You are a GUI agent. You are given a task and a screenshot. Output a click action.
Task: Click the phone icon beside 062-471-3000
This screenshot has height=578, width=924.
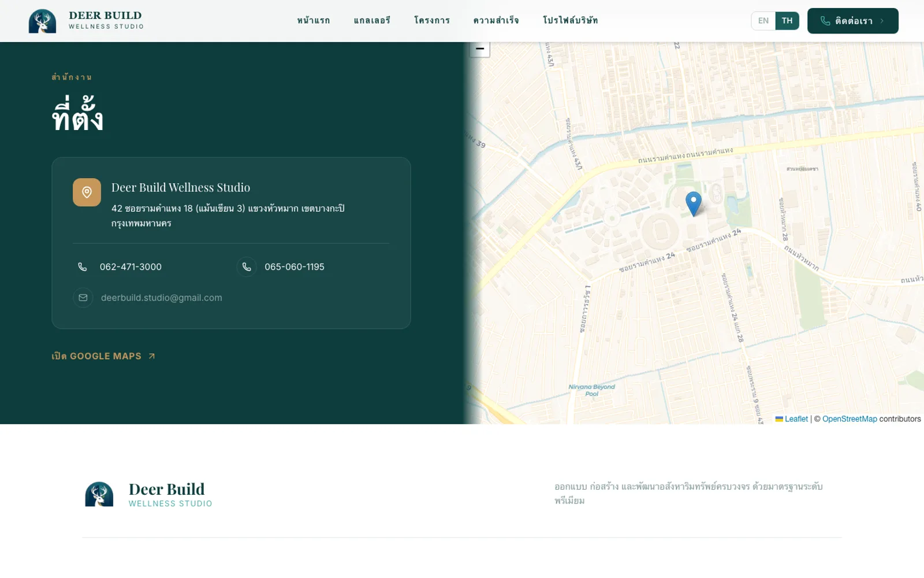83,267
